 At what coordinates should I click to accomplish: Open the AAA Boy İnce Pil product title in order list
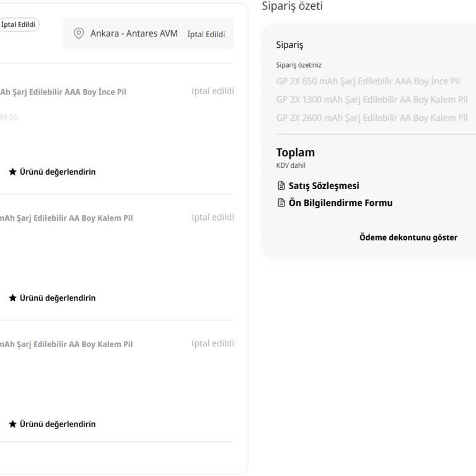click(63, 92)
